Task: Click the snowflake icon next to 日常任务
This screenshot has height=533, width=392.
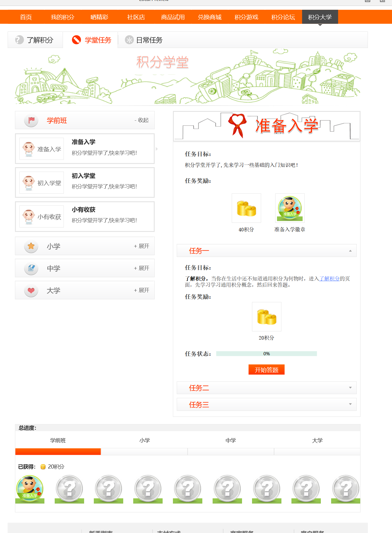Action: point(129,40)
